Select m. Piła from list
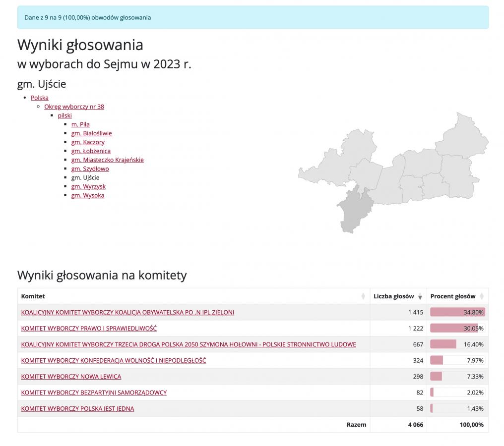Viewport: 504px width, 446px height. point(80,124)
